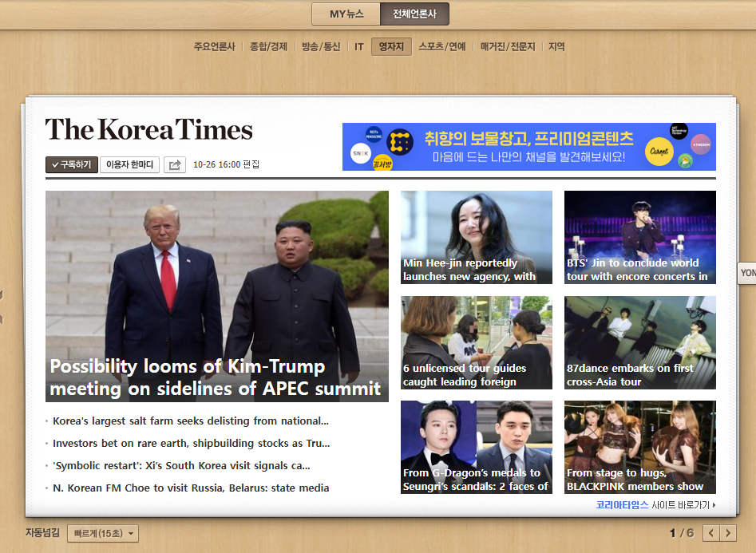Open the BTS' Jin world tour thumbnail

tap(639, 237)
